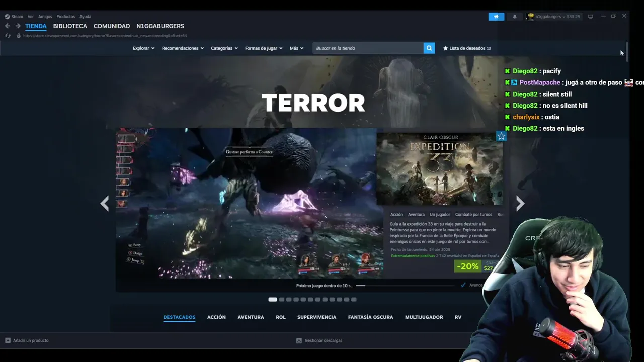Switch to the COMUNIDAD section
This screenshot has height=362, width=644.
pos(112,26)
